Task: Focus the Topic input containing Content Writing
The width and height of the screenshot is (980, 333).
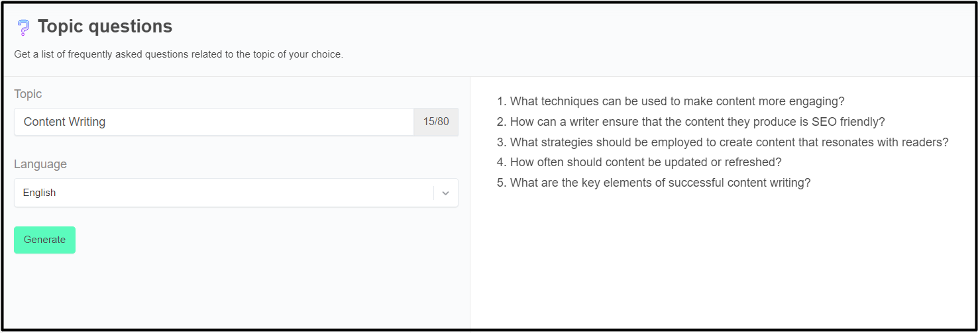Action: tap(213, 122)
